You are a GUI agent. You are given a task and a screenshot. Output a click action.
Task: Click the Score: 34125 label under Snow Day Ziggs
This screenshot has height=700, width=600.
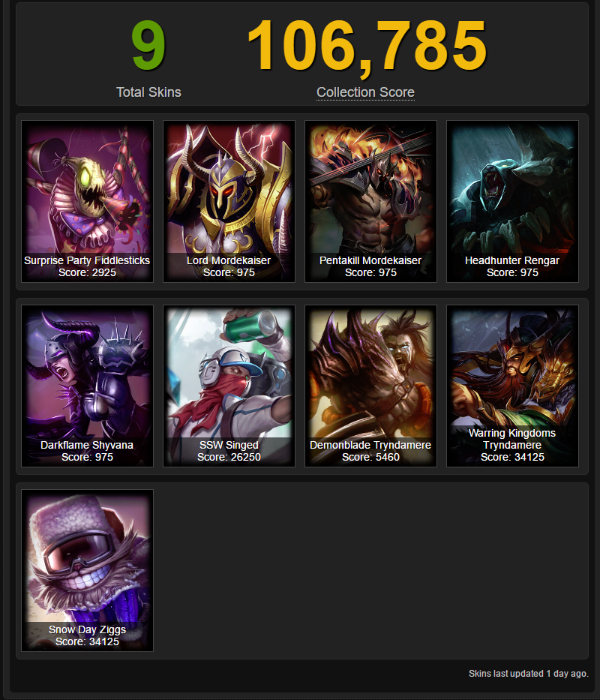(88, 641)
